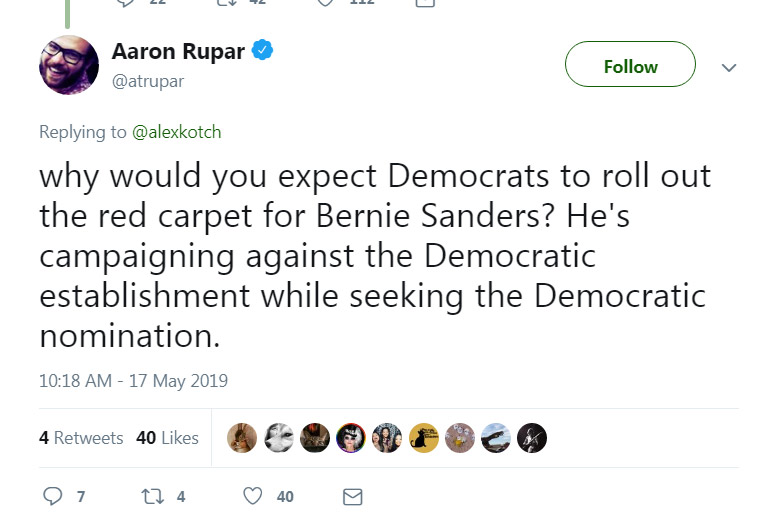Open the Aaron Rupar display name link
The width and height of the screenshot is (774, 520).
178,52
